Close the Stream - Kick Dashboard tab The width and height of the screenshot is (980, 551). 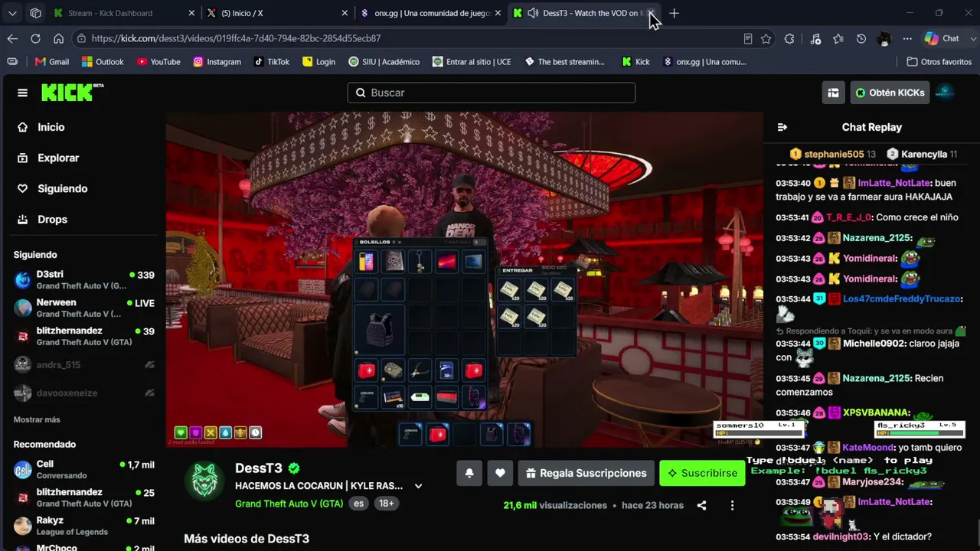191,13
